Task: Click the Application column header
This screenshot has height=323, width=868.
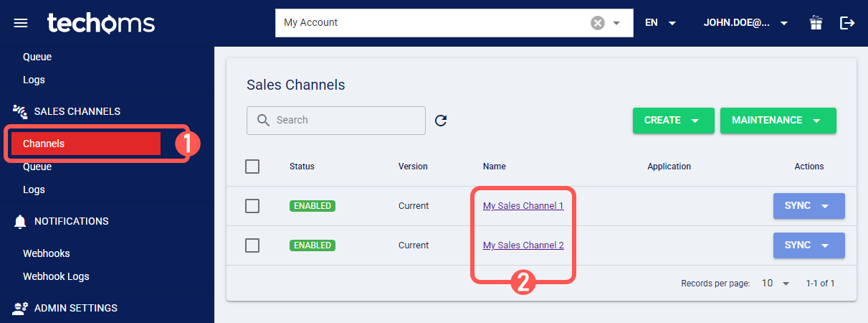Action: click(x=669, y=167)
